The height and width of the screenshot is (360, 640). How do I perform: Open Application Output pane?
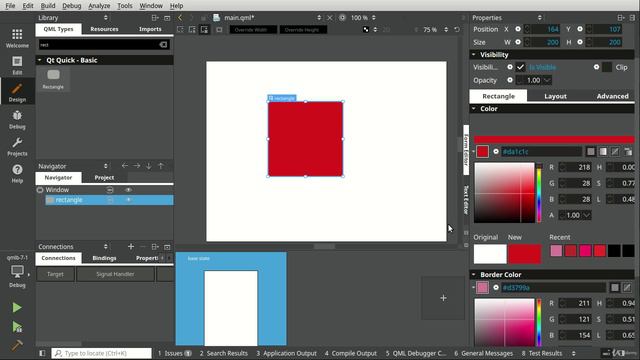point(287,353)
